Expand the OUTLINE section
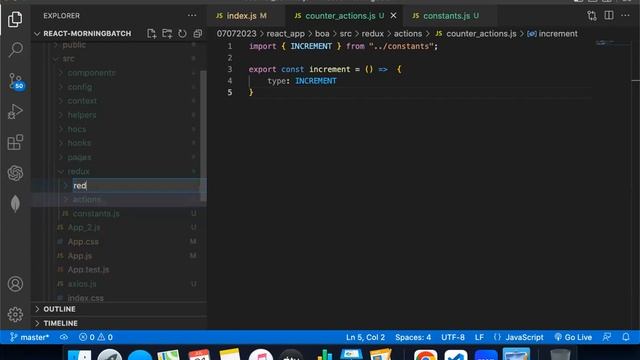Screen dimensions: 640x360 [60, 309]
